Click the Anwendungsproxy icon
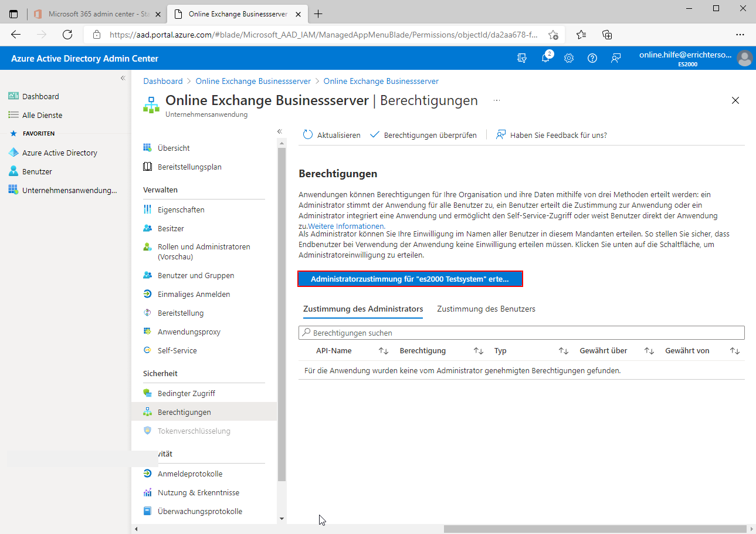The height and width of the screenshot is (534, 756). pyautogui.click(x=148, y=332)
